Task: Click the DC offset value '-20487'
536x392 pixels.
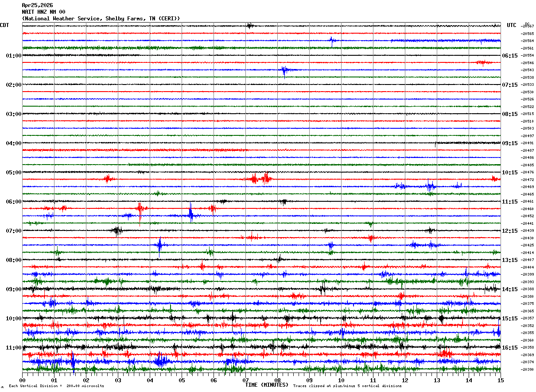Action: (528, 150)
